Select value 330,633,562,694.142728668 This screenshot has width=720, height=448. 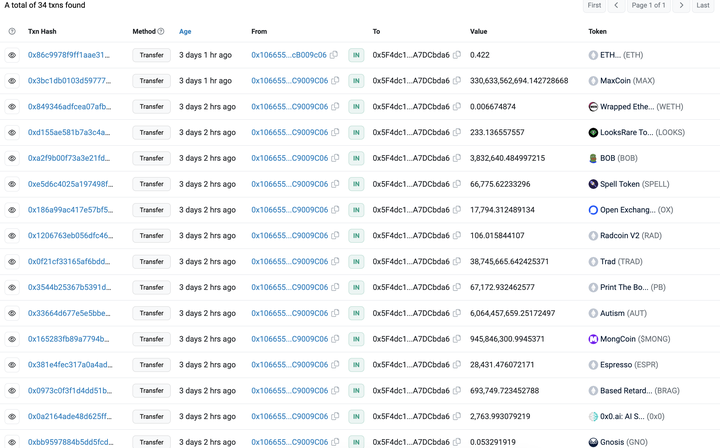click(x=519, y=81)
